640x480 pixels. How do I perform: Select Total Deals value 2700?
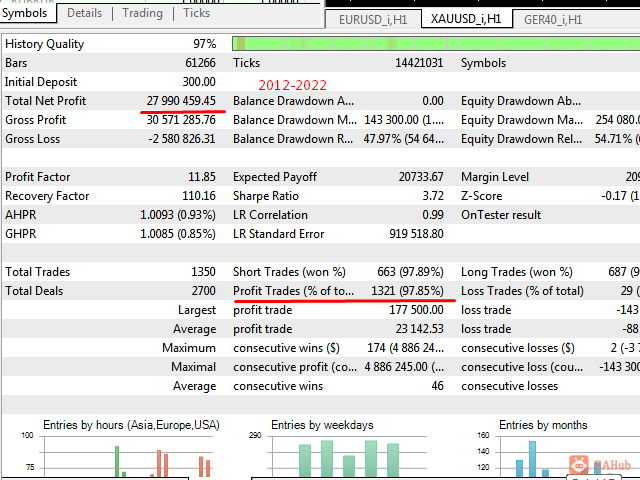click(203, 291)
